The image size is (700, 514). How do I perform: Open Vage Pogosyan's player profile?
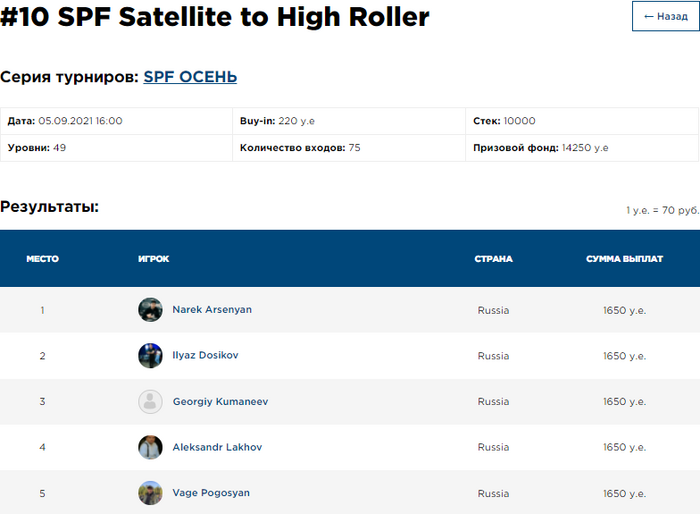pos(211,493)
